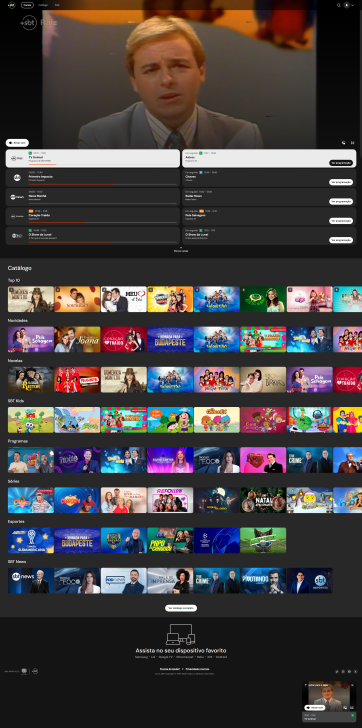
Task: Open first Top 10 thumbnail
Action: click(x=31, y=299)
